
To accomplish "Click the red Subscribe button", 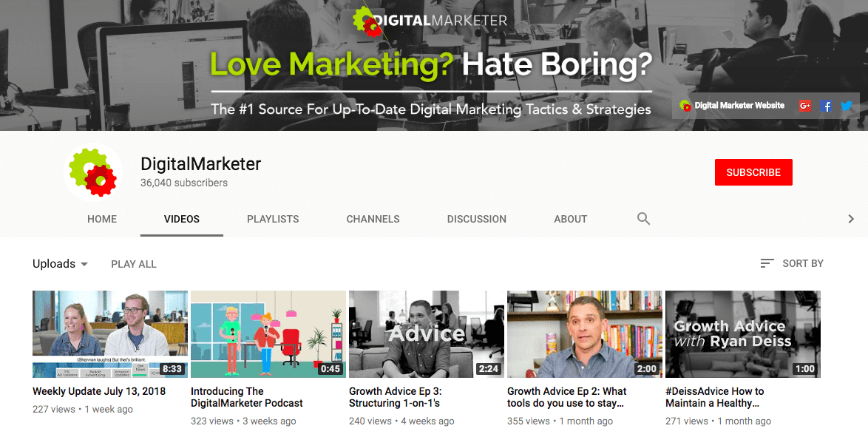I will pos(753,172).
